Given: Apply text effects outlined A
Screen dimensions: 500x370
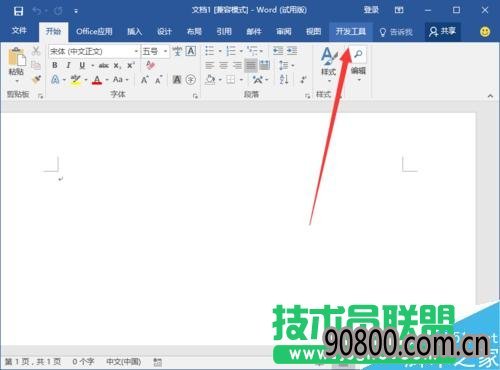Looking at the screenshot, I should click(55, 80).
